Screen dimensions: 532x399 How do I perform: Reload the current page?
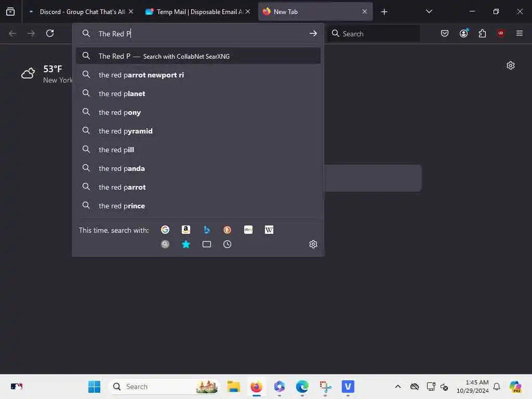tap(50, 33)
